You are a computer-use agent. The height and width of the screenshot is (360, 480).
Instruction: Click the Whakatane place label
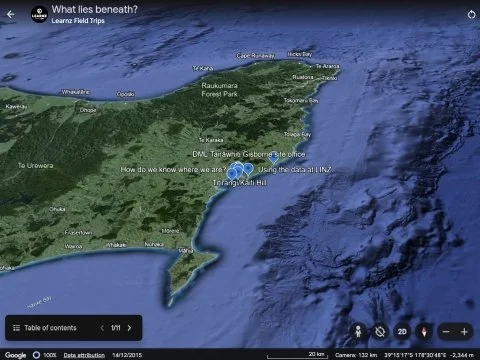75,92
